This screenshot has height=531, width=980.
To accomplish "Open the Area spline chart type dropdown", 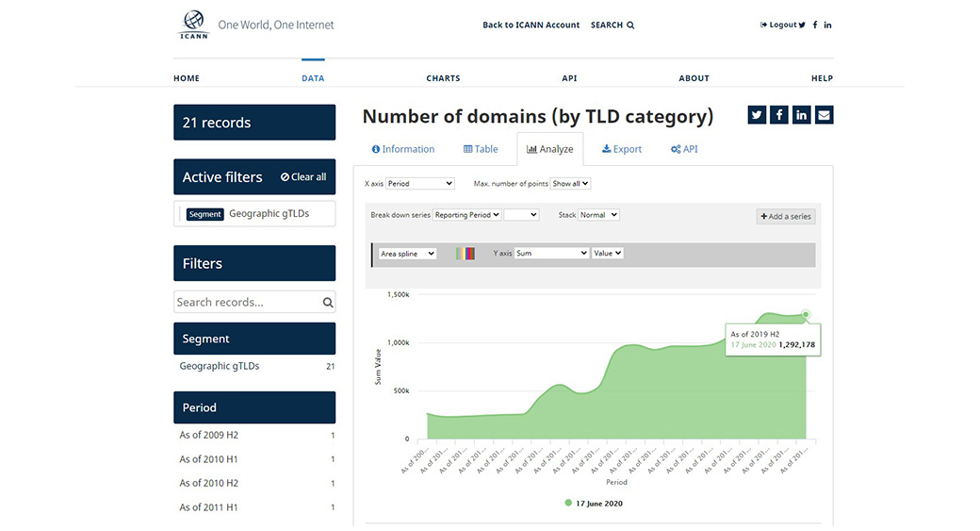I will [x=407, y=254].
